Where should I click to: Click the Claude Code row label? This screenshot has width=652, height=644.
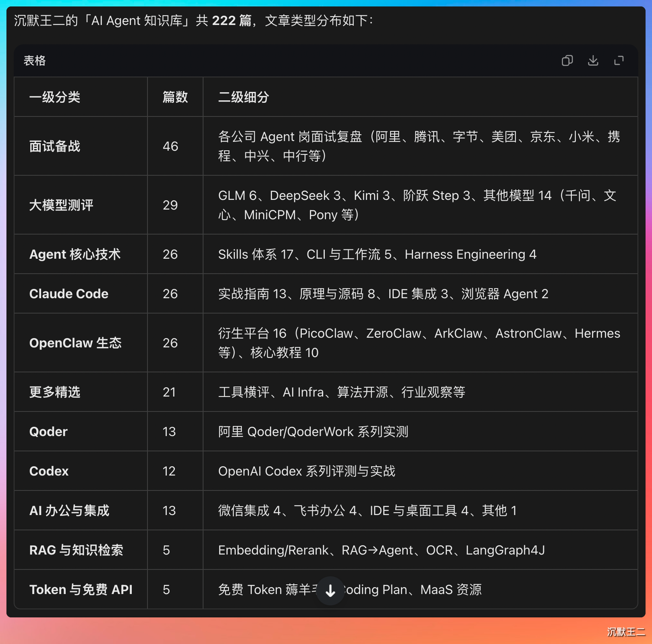(x=69, y=293)
